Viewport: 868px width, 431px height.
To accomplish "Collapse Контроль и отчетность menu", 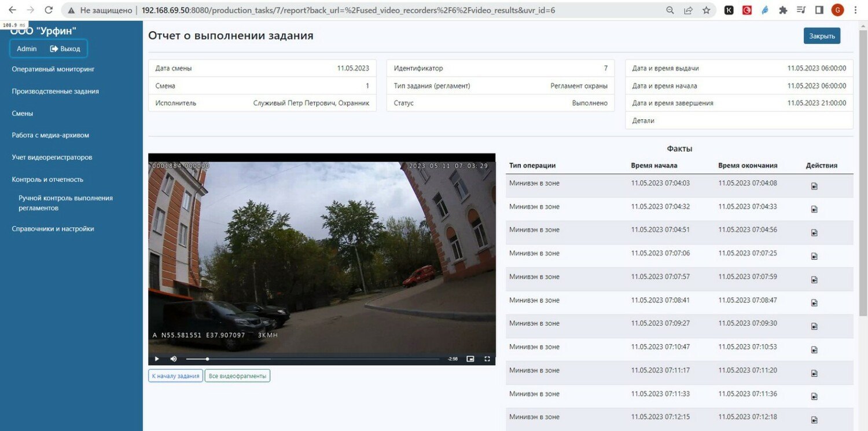I will click(47, 180).
